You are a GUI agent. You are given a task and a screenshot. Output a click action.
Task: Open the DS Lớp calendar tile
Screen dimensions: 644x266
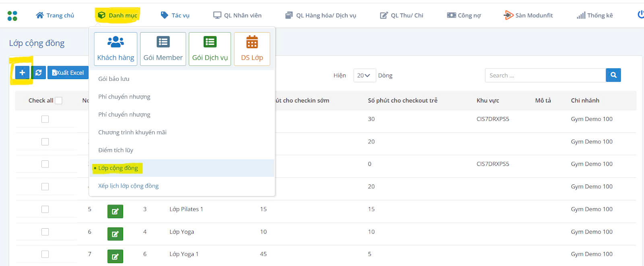click(x=252, y=49)
